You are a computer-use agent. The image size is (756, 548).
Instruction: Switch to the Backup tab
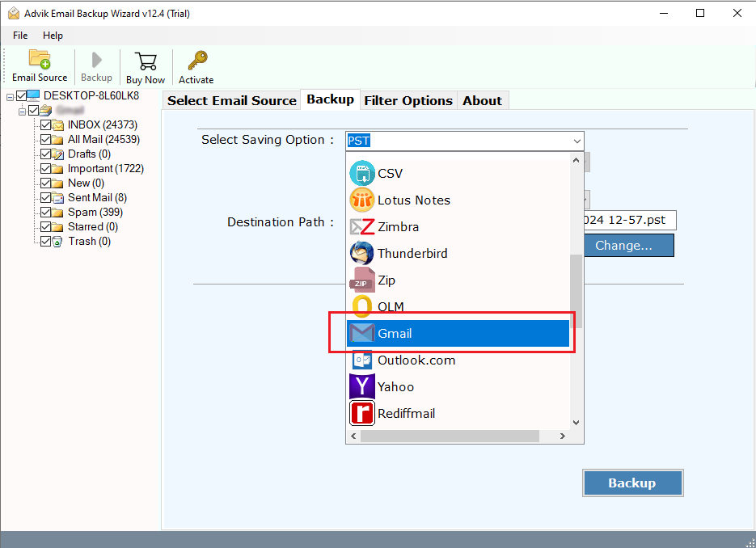(x=330, y=99)
